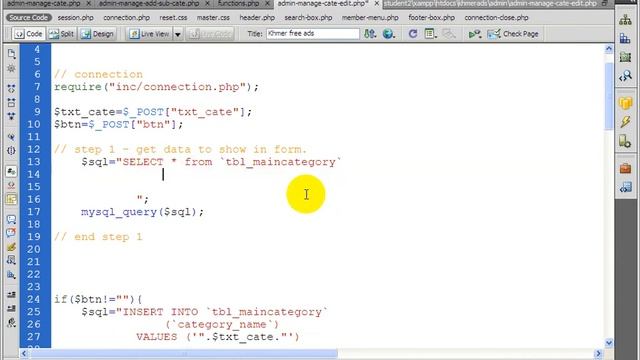This screenshot has height=360, width=640.
Task: Toggle Live View button
Action: (x=149, y=34)
